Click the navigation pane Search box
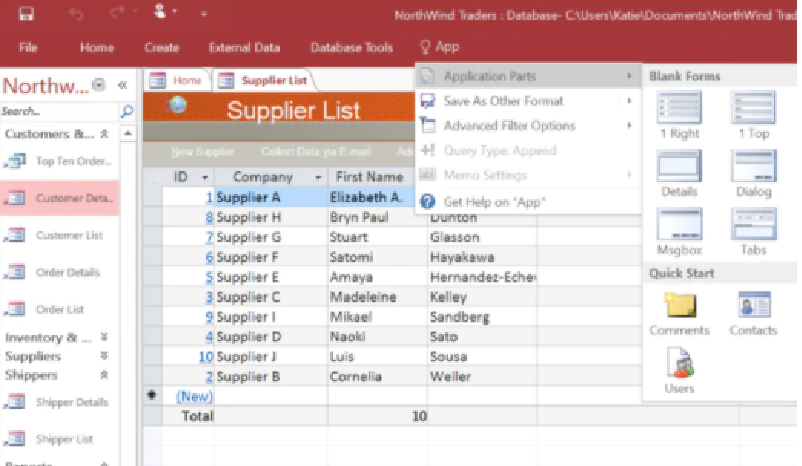802x466 pixels. pos(59,111)
